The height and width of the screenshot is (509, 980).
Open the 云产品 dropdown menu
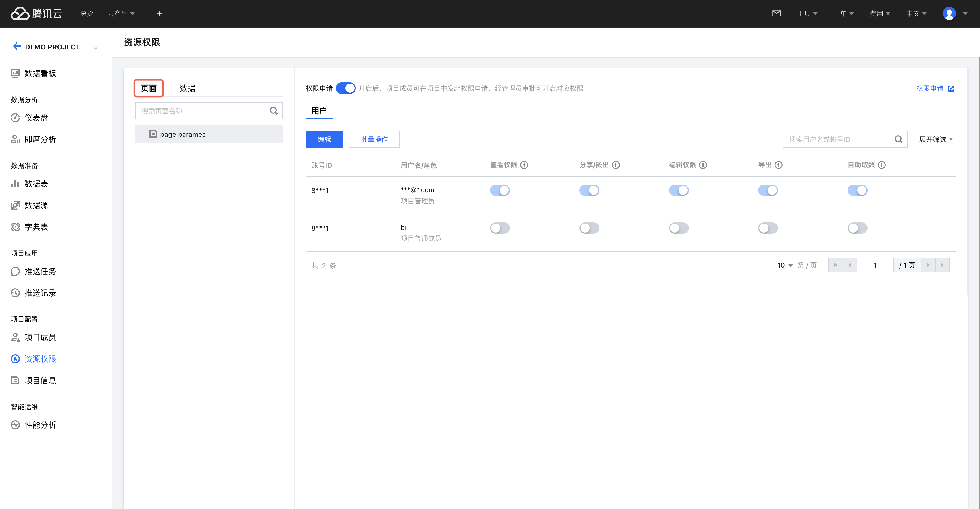pos(121,14)
